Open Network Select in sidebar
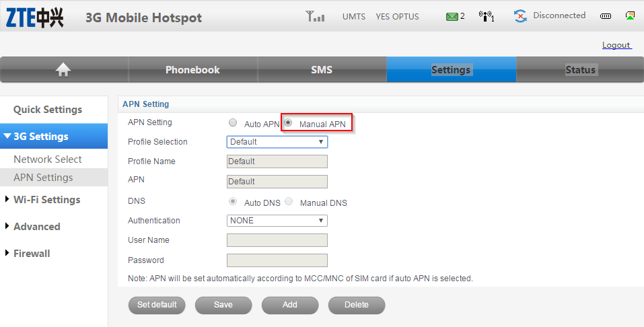 coord(48,159)
